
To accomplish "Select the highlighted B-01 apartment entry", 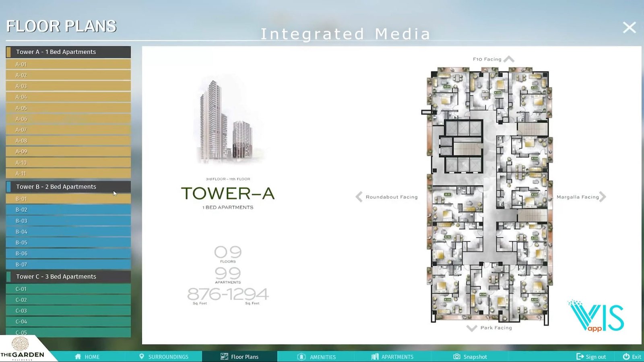I will (x=68, y=199).
